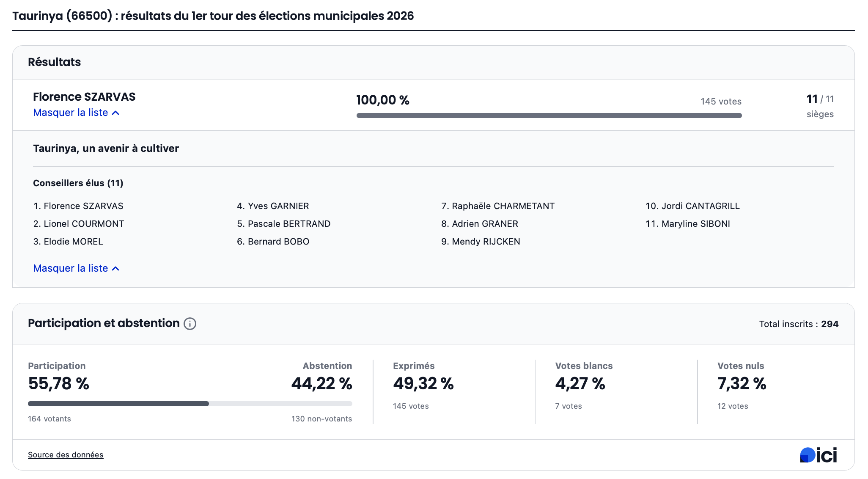This screenshot has width=868, height=479.
Task: Click the Résultats section header
Action: coord(54,62)
